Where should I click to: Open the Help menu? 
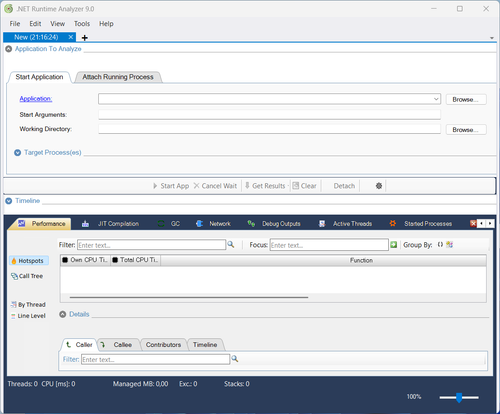coord(106,24)
